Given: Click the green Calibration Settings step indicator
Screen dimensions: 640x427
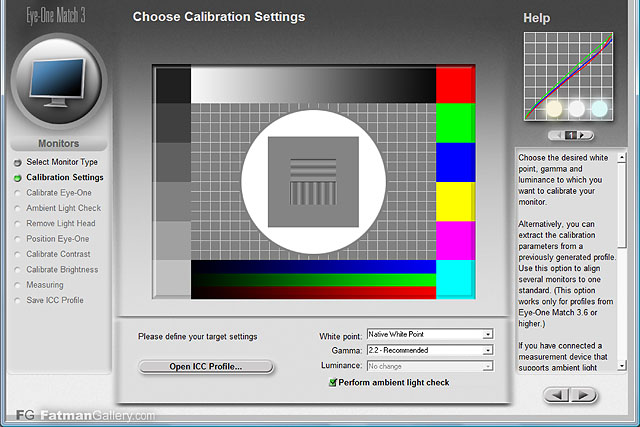Looking at the screenshot, I should click(x=17, y=178).
